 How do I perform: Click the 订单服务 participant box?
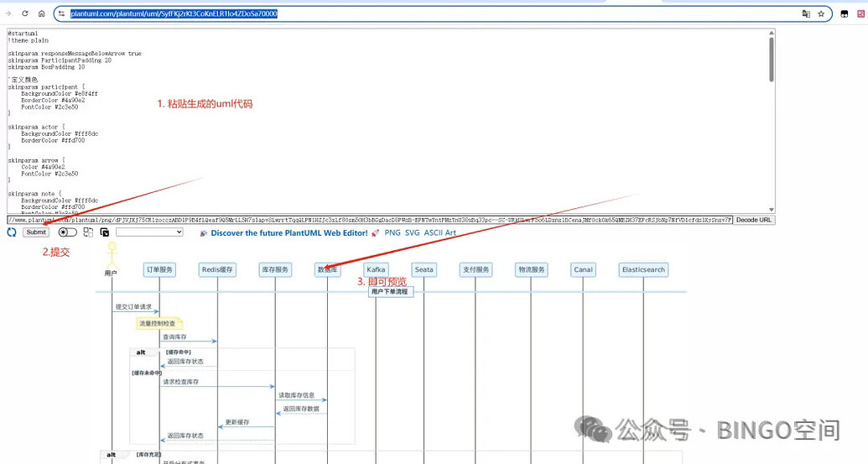[159, 269]
